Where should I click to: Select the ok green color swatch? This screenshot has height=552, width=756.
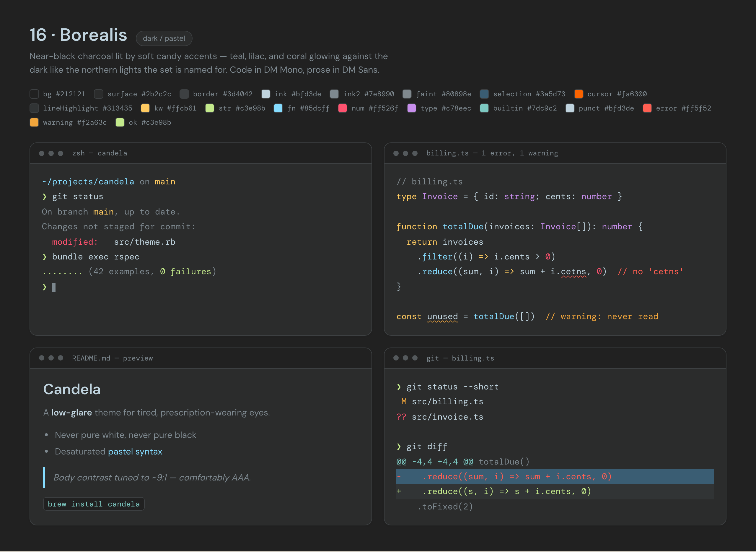click(x=120, y=122)
